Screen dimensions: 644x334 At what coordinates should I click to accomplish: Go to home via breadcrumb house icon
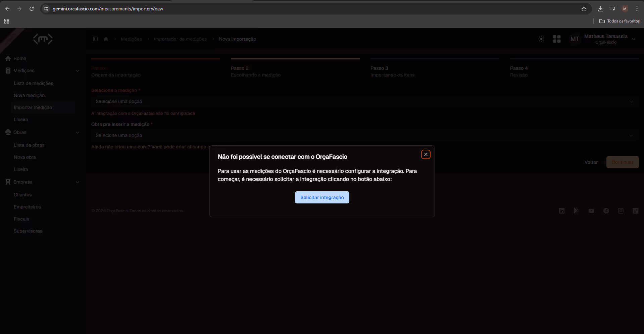[106, 39]
